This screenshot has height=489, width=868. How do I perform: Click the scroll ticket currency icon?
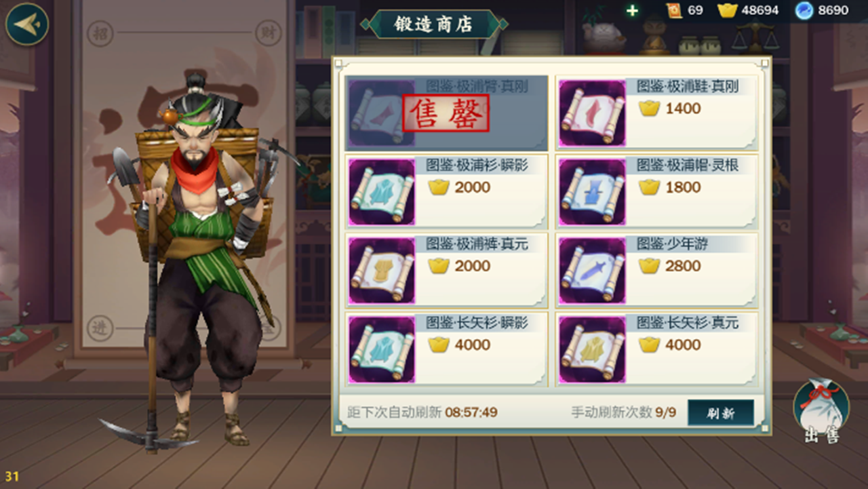[x=674, y=10]
